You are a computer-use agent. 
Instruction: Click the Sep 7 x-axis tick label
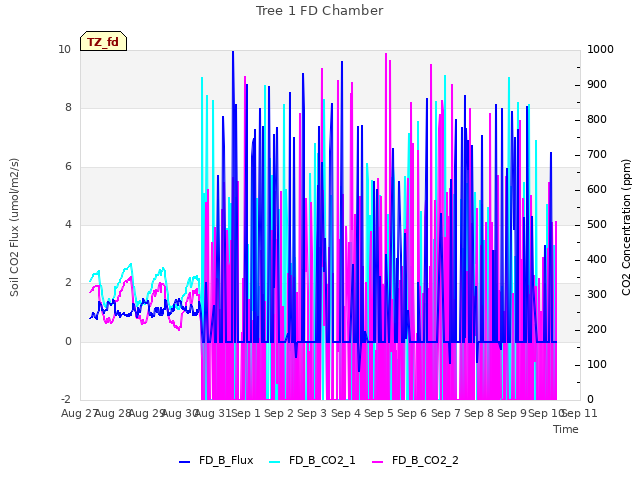click(446, 413)
